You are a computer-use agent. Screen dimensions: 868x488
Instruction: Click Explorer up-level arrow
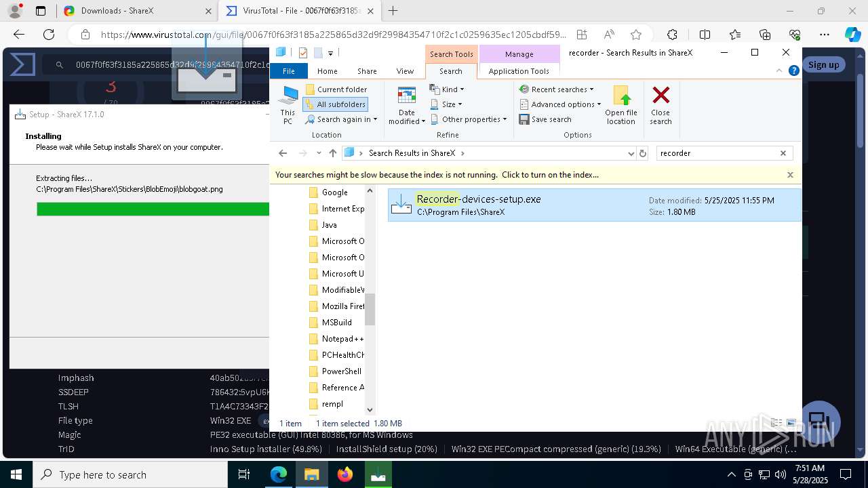pos(332,153)
